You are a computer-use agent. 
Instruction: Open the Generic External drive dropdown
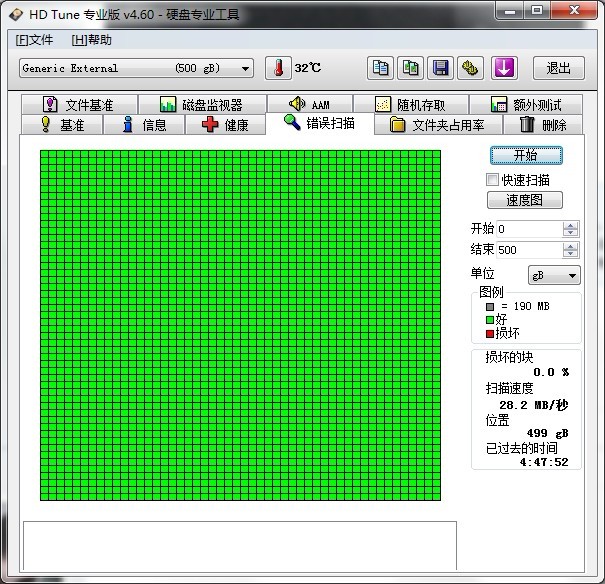(137, 68)
